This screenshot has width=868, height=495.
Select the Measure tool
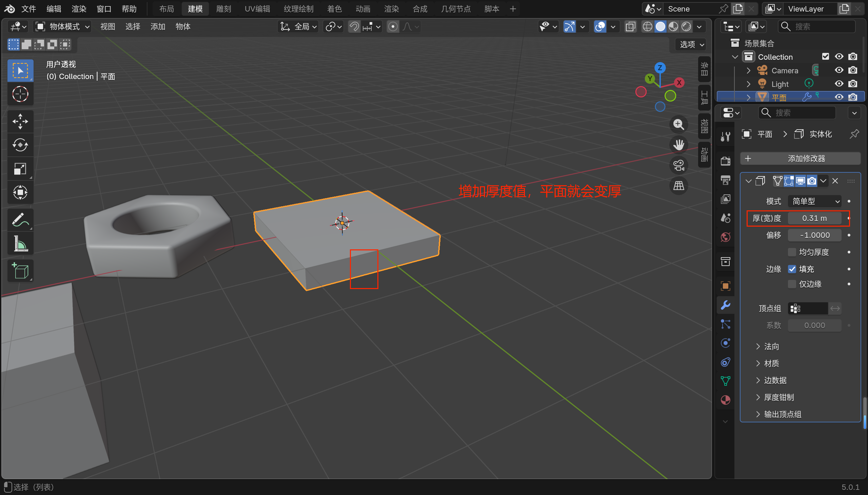(20, 244)
